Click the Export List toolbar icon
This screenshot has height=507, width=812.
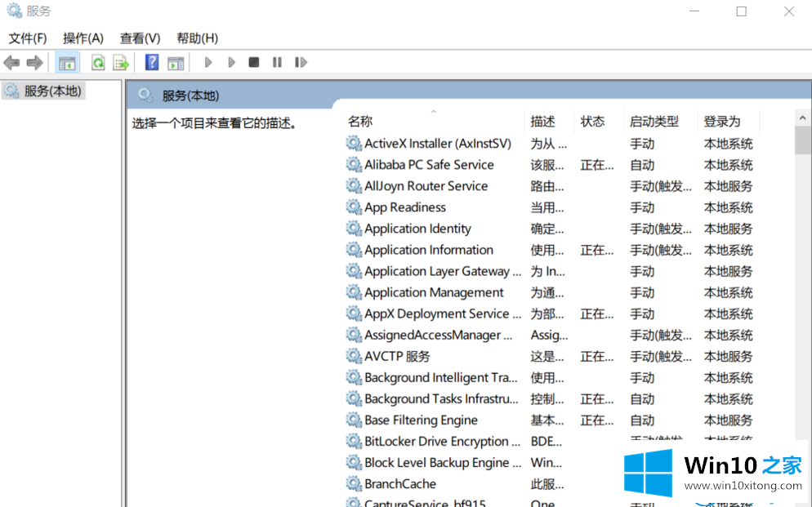coord(121,63)
